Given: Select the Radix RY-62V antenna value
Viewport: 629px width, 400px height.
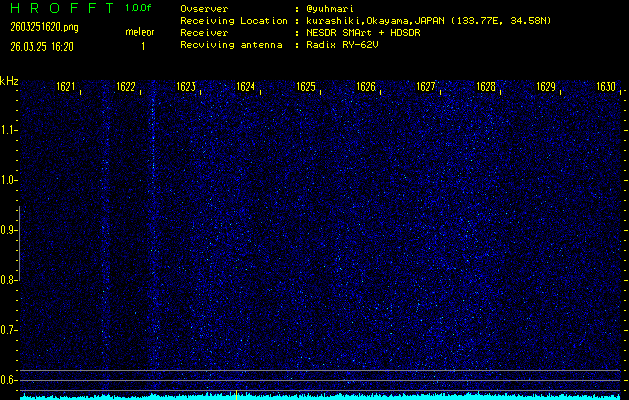Looking at the screenshot, I should pyautogui.click(x=342, y=45).
